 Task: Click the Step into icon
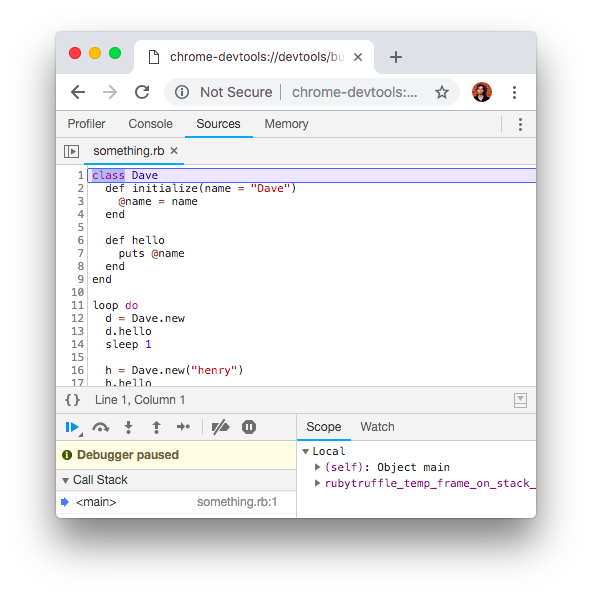click(x=129, y=427)
